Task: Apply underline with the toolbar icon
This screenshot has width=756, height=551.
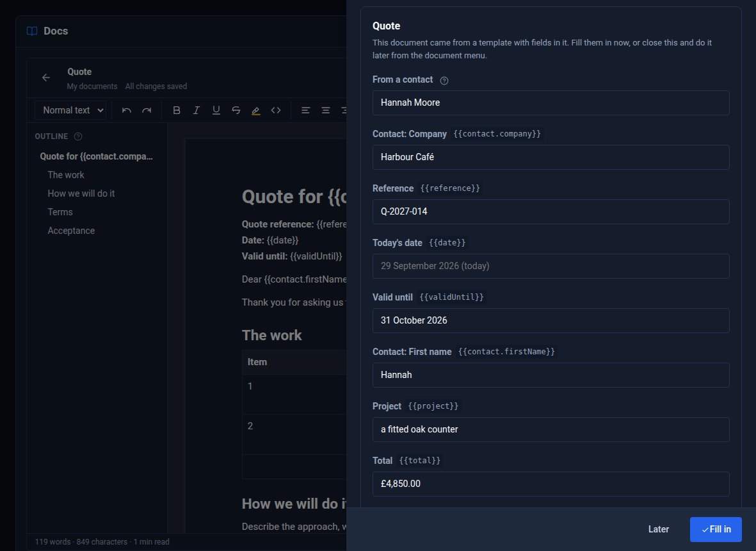Action: [x=216, y=110]
